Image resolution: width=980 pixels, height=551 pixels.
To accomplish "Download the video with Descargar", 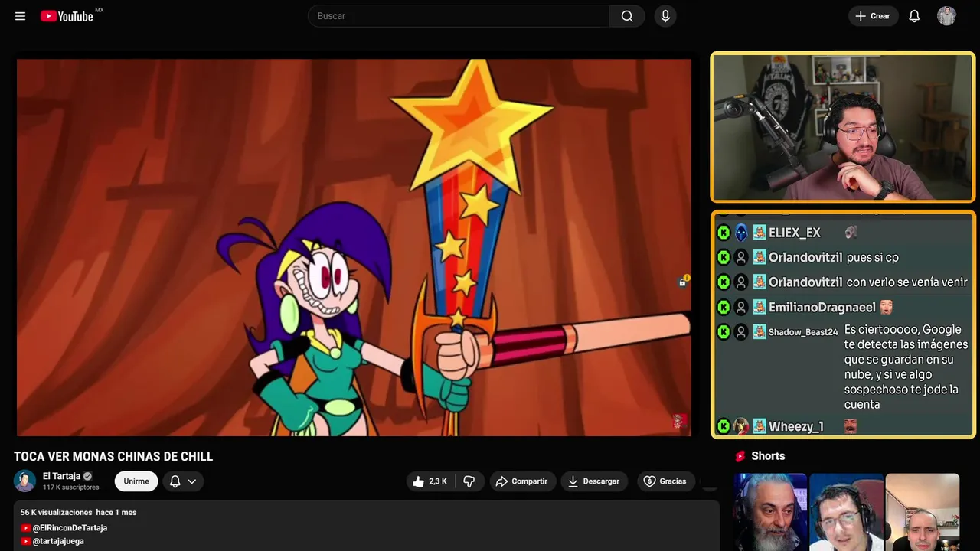I will [x=593, y=481].
